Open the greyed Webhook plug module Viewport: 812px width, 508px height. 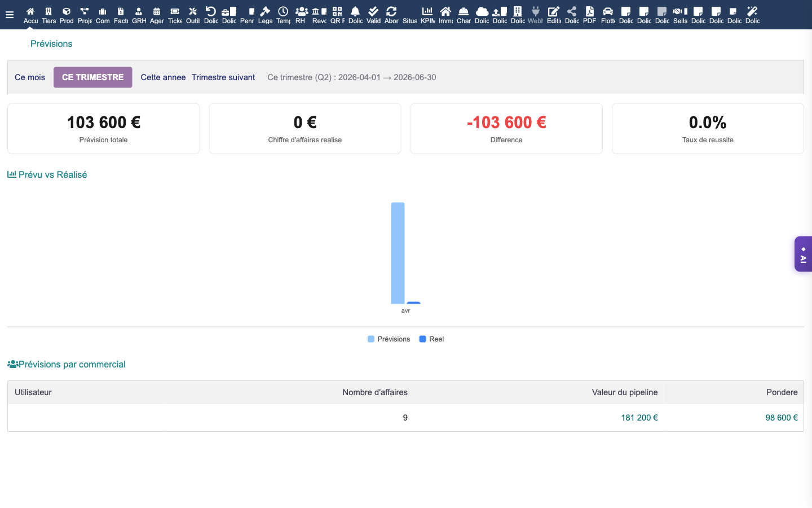[x=536, y=15]
